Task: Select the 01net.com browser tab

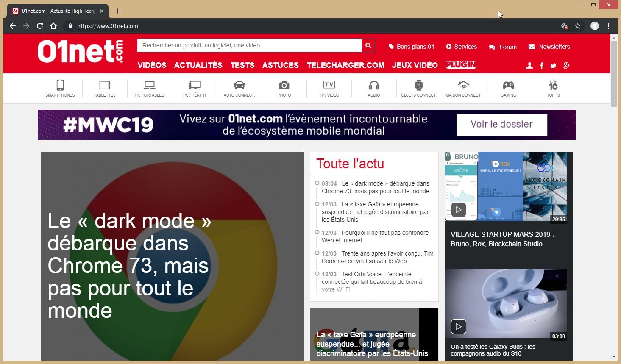Action: pyautogui.click(x=58, y=11)
